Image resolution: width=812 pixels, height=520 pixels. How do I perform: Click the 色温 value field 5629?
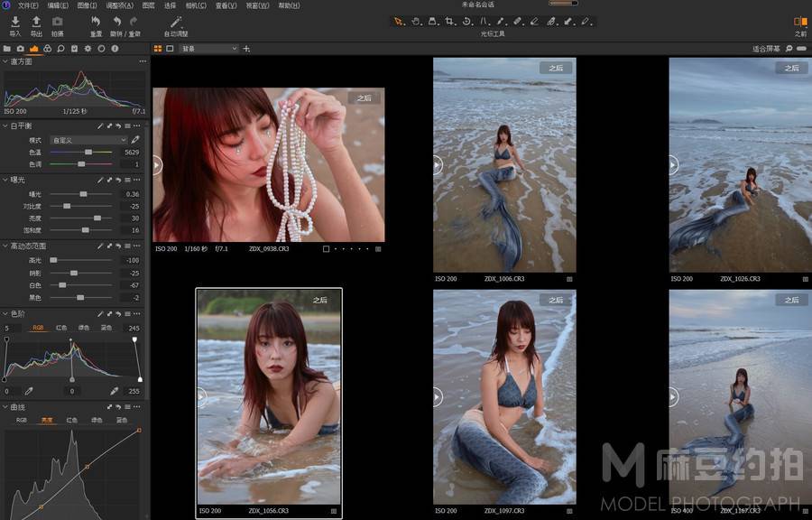coord(132,153)
